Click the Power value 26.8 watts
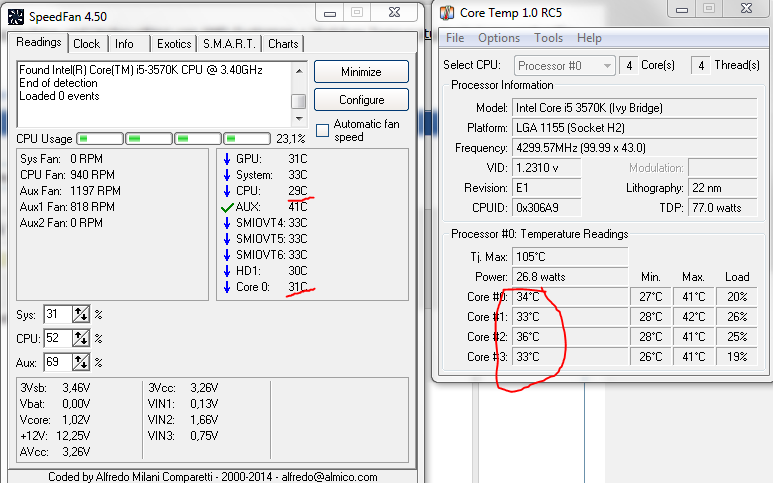773x483 pixels. click(x=570, y=276)
